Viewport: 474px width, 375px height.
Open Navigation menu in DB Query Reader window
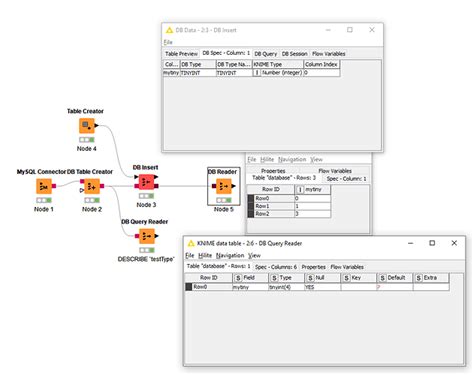230,255
